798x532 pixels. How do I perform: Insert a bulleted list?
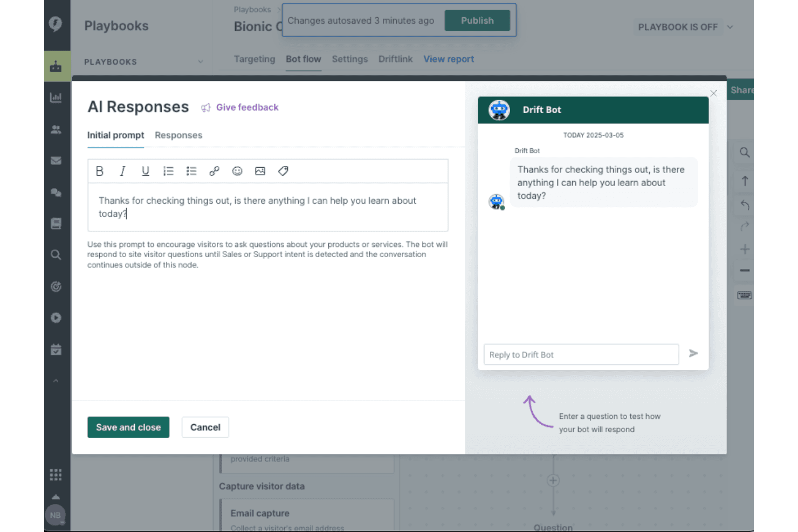191,171
